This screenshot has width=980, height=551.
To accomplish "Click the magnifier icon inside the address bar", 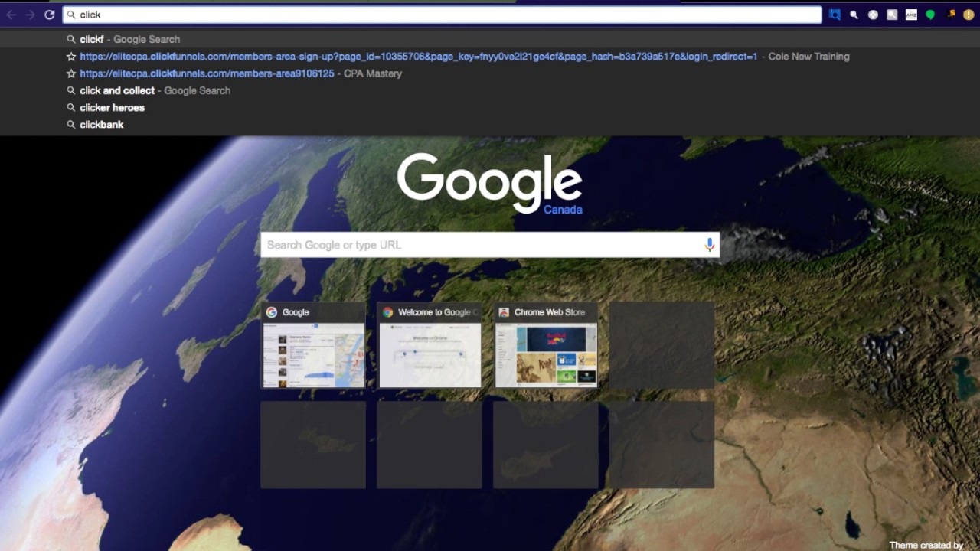I will (71, 15).
